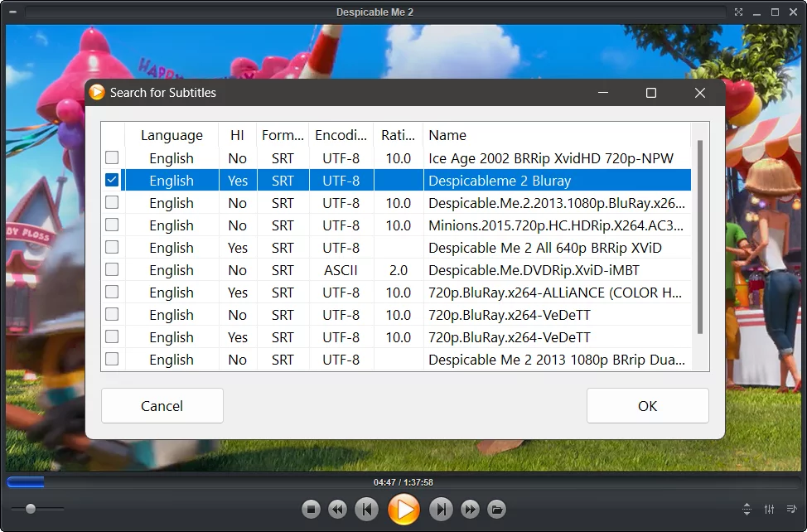Check Despicable.Me.2.2013.1080p.BluRay subtitle box
The image size is (807, 532).
[x=112, y=202]
